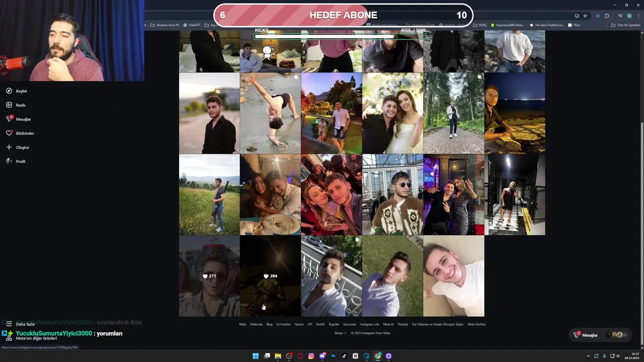Open Meta AI footer link

point(388,324)
